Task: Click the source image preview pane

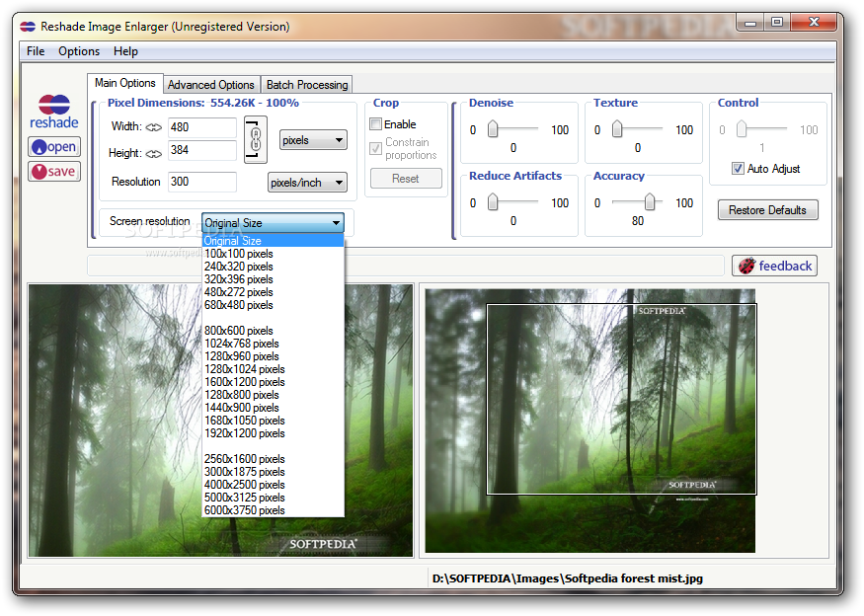Action: 220,421
